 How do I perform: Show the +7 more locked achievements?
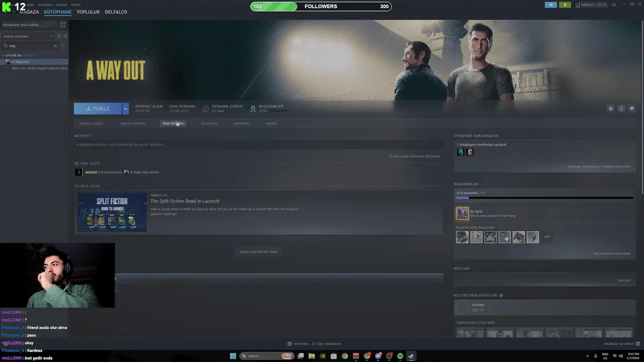(x=546, y=237)
